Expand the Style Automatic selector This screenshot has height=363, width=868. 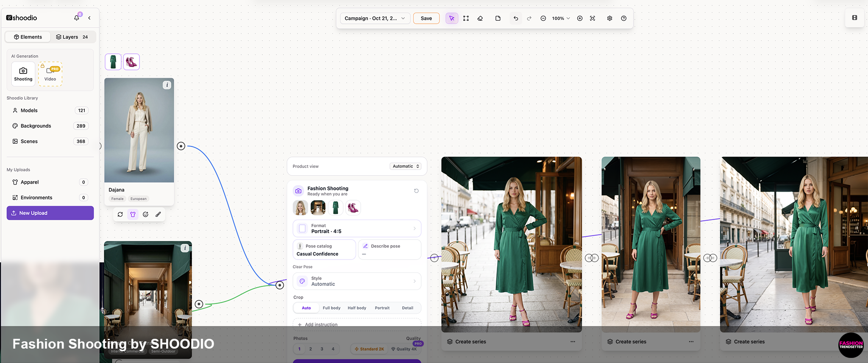coord(357,281)
